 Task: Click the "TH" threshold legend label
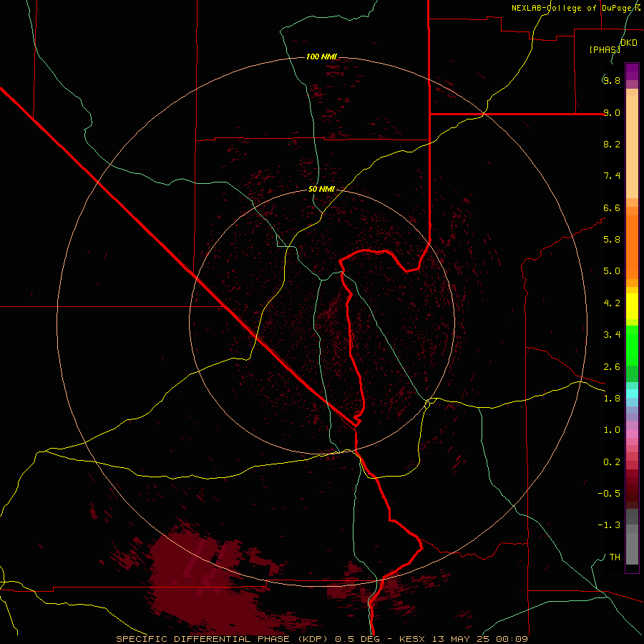(x=615, y=557)
